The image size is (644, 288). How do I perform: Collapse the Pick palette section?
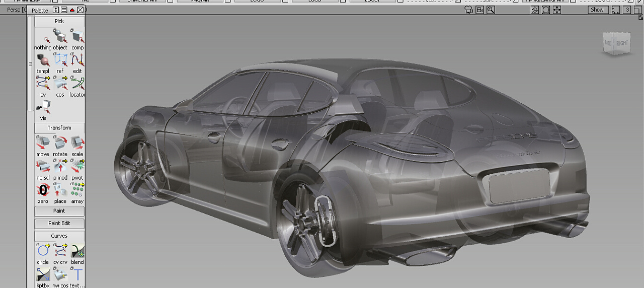59,21
